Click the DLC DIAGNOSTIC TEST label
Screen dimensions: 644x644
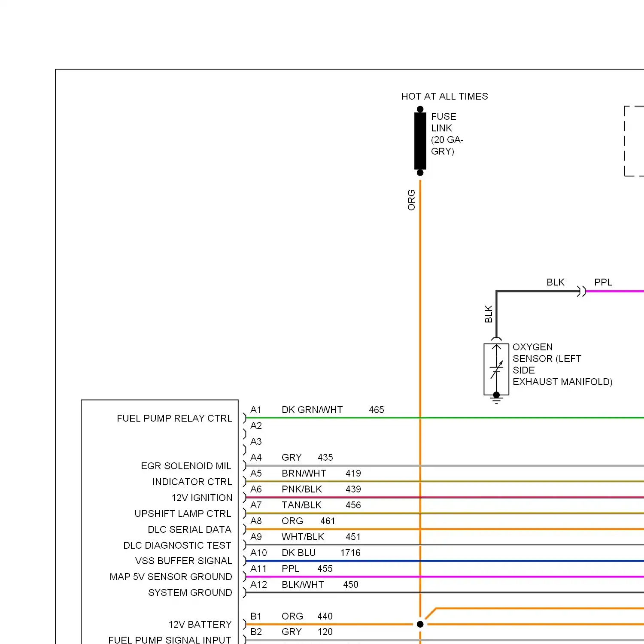(177, 545)
